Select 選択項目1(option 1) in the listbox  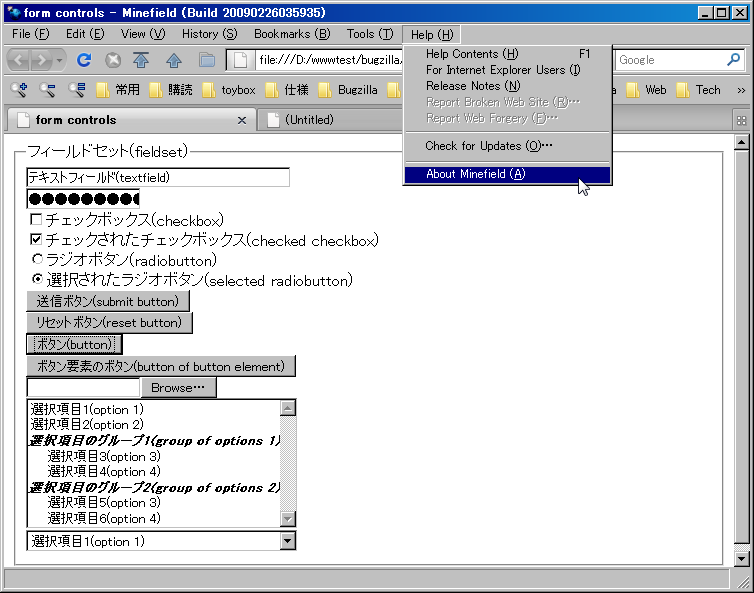(x=154, y=409)
